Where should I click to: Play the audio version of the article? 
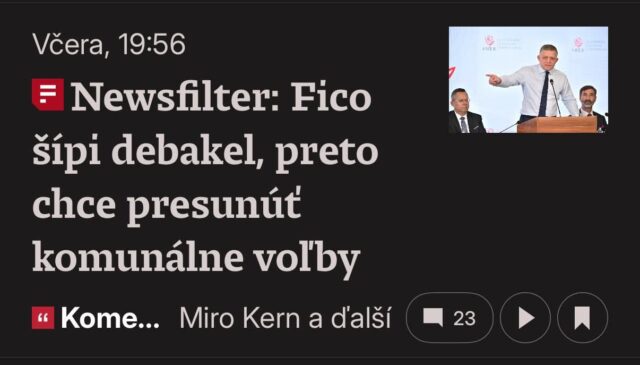[525, 317]
